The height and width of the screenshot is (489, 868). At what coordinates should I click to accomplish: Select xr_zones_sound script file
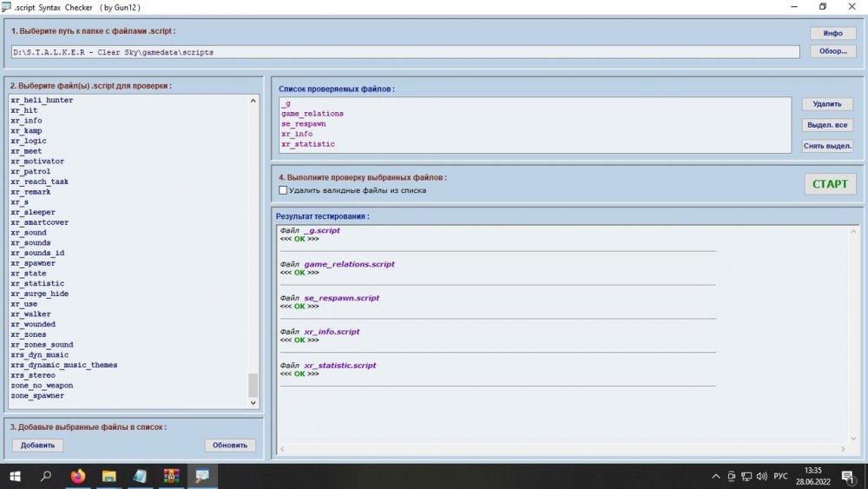42,345
